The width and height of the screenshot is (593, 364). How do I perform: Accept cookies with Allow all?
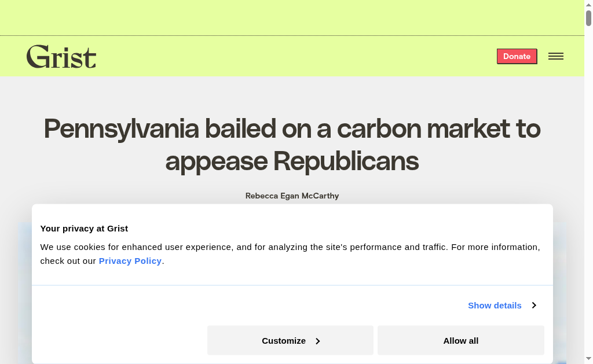tap(460, 340)
